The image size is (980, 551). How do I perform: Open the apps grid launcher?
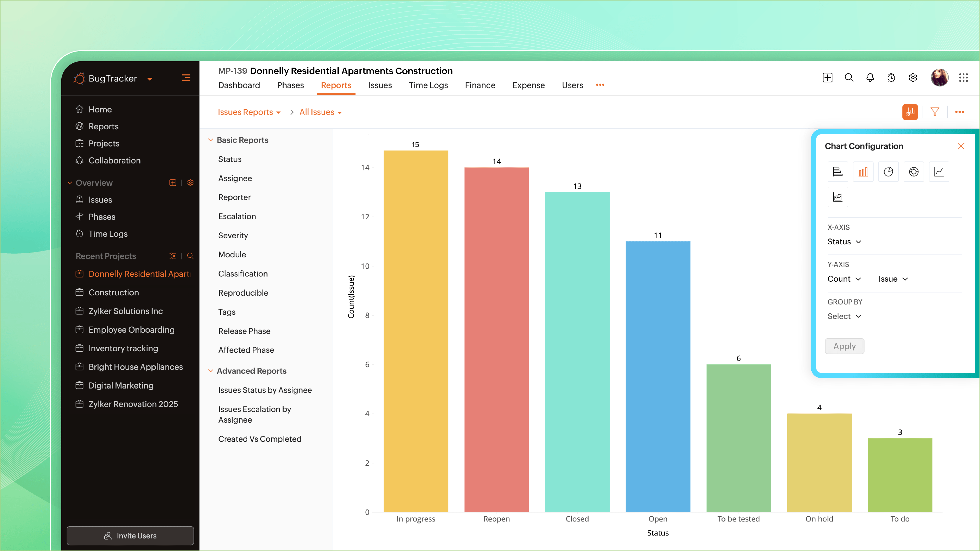pos(964,77)
